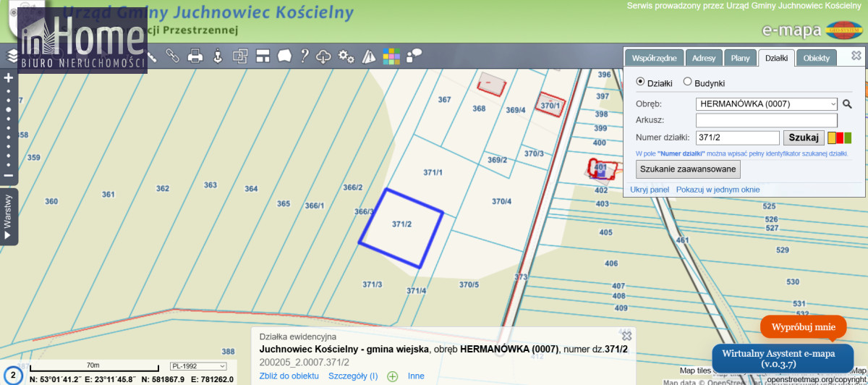Click the print map icon
The image size is (868, 385).
pos(195,56)
